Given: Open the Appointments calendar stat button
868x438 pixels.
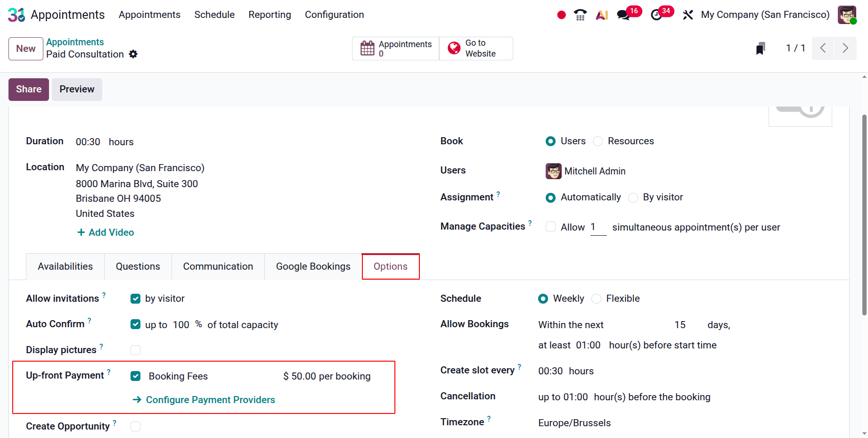Looking at the screenshot, I should (396, 49).
